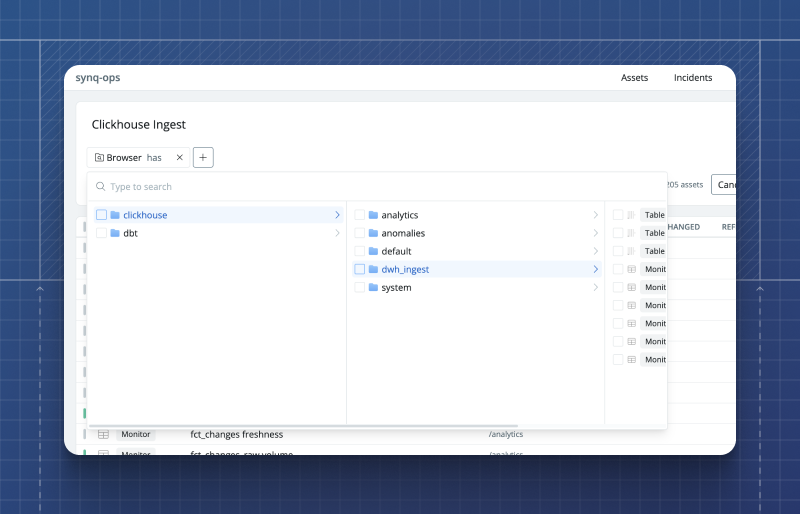Screen dimensions: 800x514
Task: Remove the Browser filter with X
Action: (x=180, y=158)
